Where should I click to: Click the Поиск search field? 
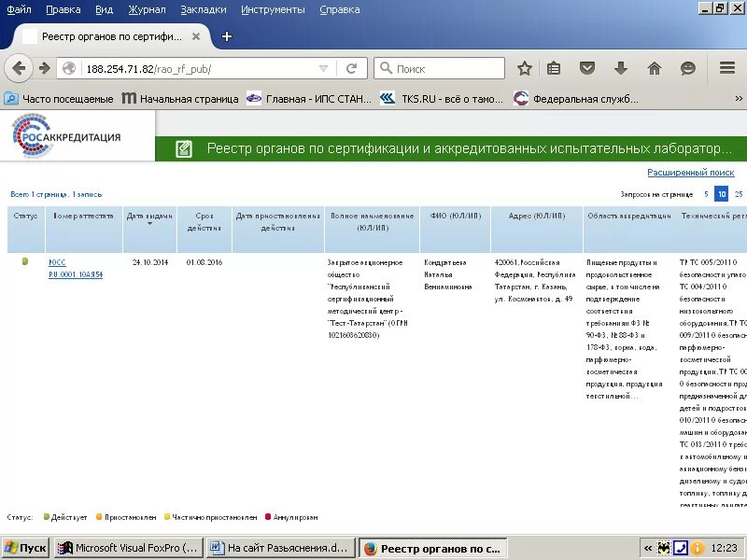439,68
